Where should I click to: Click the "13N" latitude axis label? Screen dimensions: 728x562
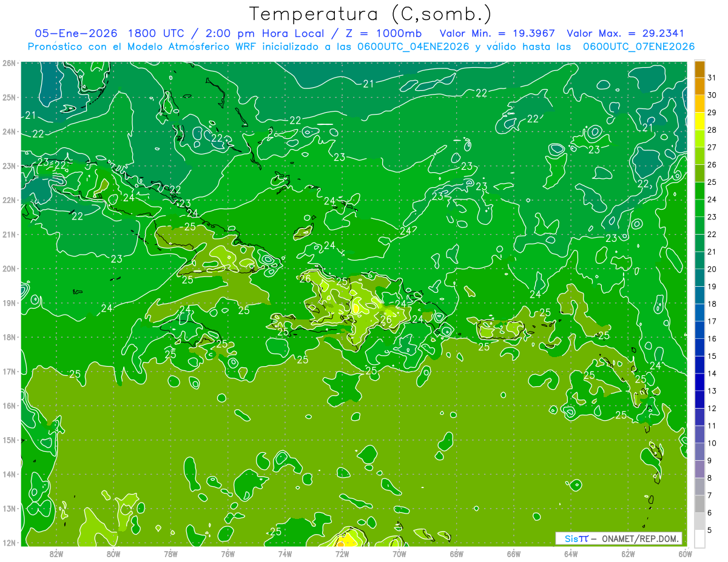click(x=10, y=508)
